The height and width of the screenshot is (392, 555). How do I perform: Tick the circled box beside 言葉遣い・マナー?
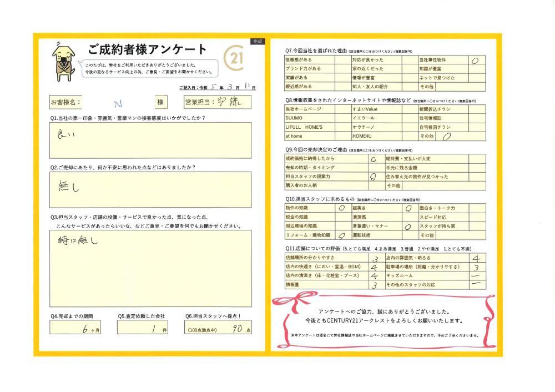[x=410, y=227]
